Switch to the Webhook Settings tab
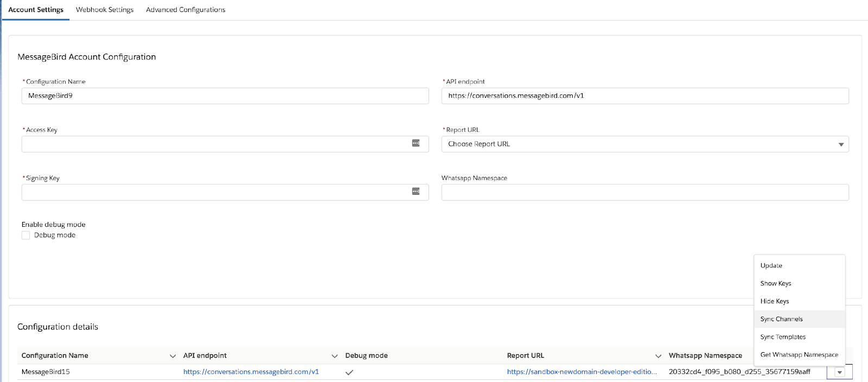Image resolution: width=868 pixels, height=382 pixels. click(x=105, y=10)
